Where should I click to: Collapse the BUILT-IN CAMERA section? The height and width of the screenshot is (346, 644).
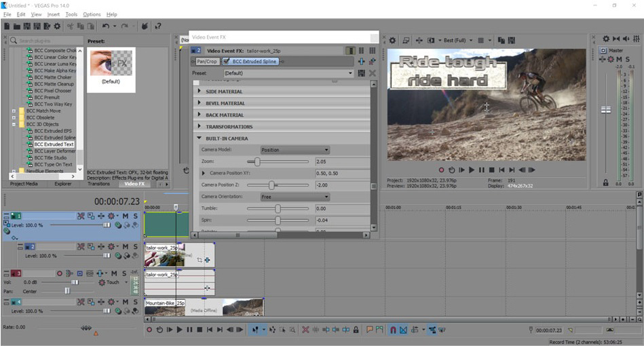click(200, 138)
